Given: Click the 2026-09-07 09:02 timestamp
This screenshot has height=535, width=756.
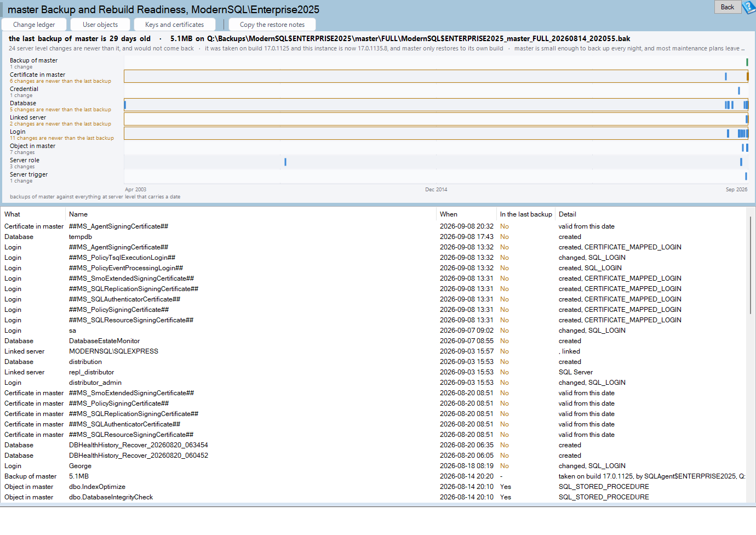Looking at the screenshot, I should pyautogui.click(x=467, y=331).
